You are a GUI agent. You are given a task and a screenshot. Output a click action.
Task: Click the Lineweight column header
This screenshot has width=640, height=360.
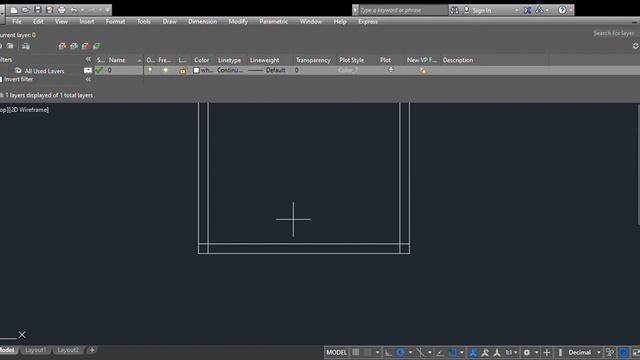coord(264,60)
